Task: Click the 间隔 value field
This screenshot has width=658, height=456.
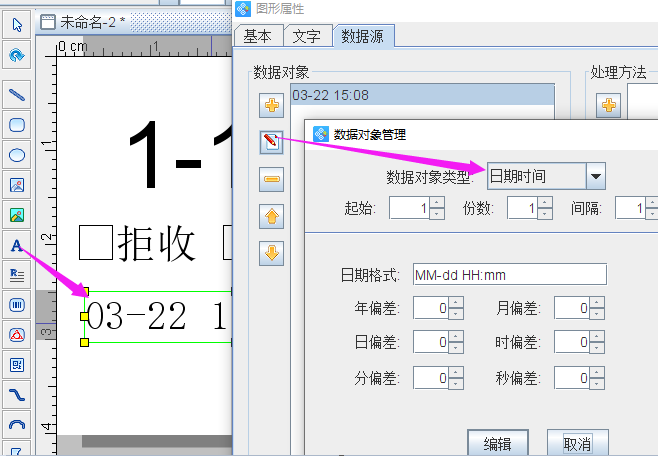Action: tap(631, 208)
